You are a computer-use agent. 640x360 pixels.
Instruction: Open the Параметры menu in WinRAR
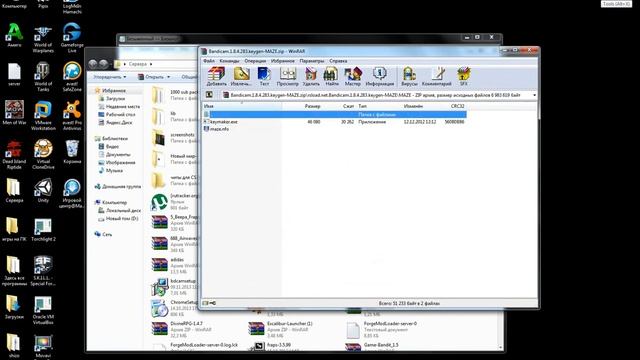pos(312,61)
